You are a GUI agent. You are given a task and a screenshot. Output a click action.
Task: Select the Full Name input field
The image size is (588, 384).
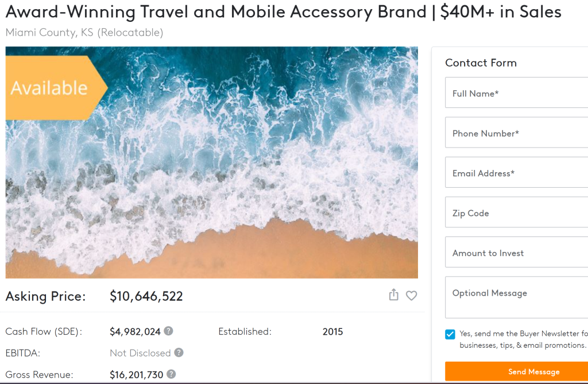pyautogui.click(x=517, y=92)
